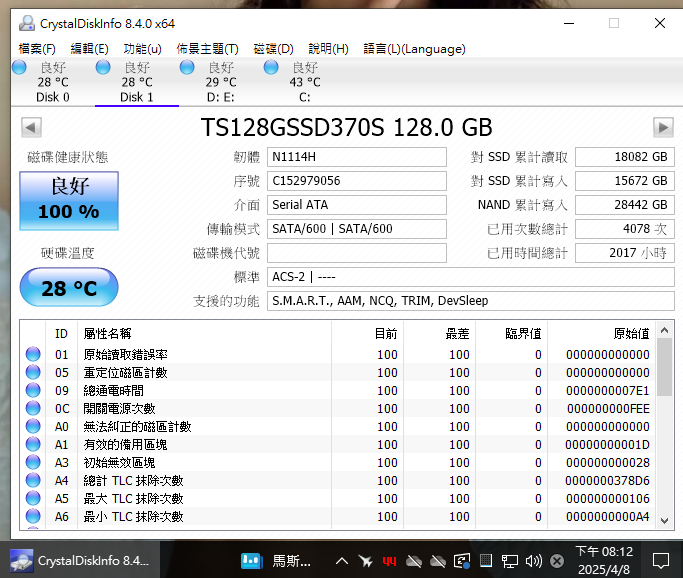Open the 檔案(F) menu
The height and width of the screenshot is (578, 683).
coord(37,49)
